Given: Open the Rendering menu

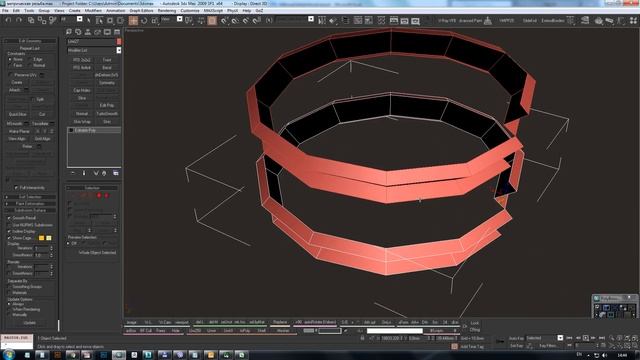Looking at the screenshot, I should point(167,11).
